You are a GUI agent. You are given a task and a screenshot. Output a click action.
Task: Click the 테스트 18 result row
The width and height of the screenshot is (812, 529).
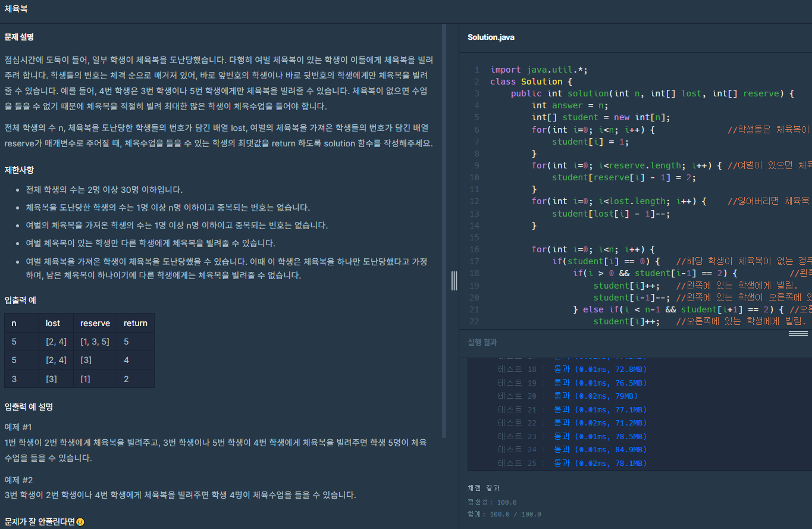[572, 370]
